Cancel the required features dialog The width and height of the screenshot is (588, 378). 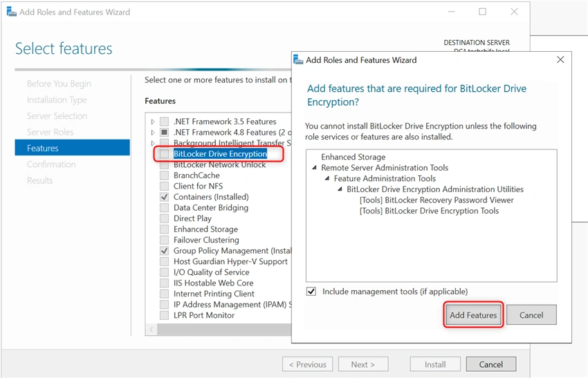point(531,314)
